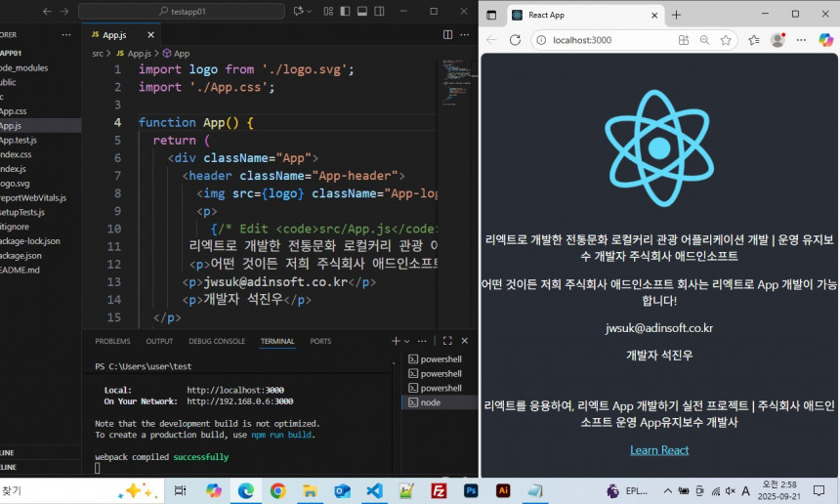Select the App.js editor tab

tap(121, 35)
